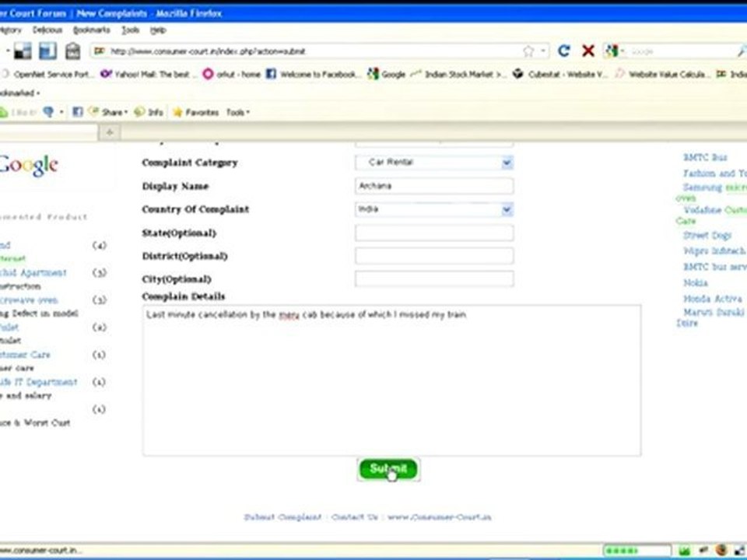Click the Facebook icon in the toolbar
The height and width of the screenshot is (560, 747).
(77, 112)
